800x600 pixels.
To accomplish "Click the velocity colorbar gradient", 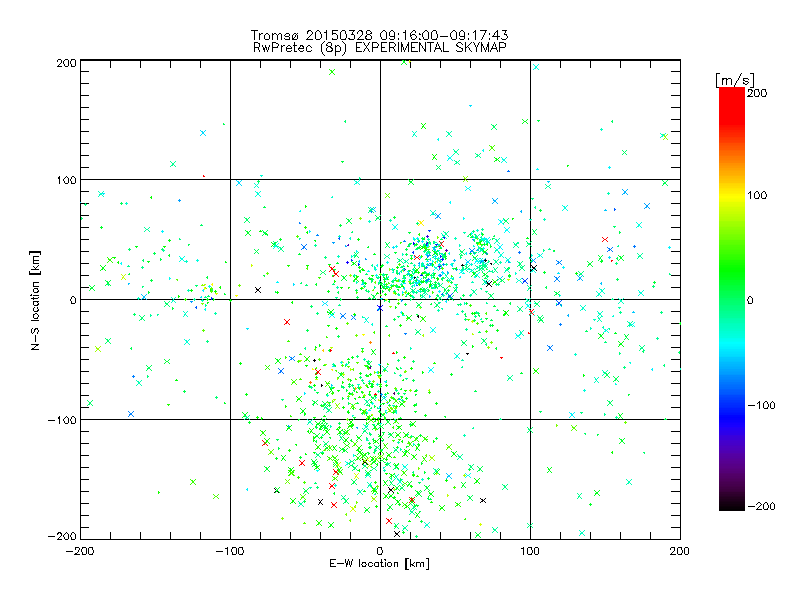I will pos(732,299).
